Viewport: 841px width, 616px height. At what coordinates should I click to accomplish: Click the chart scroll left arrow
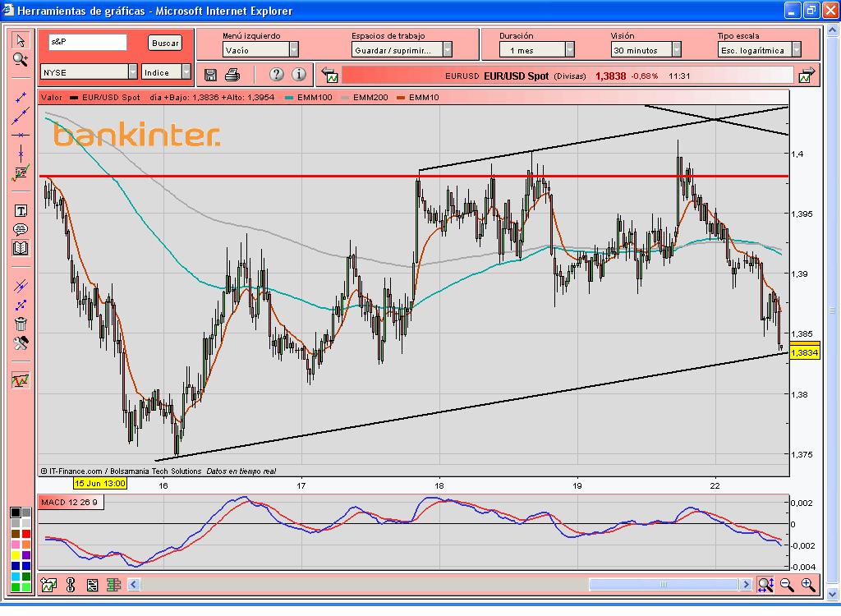point(134,584)
